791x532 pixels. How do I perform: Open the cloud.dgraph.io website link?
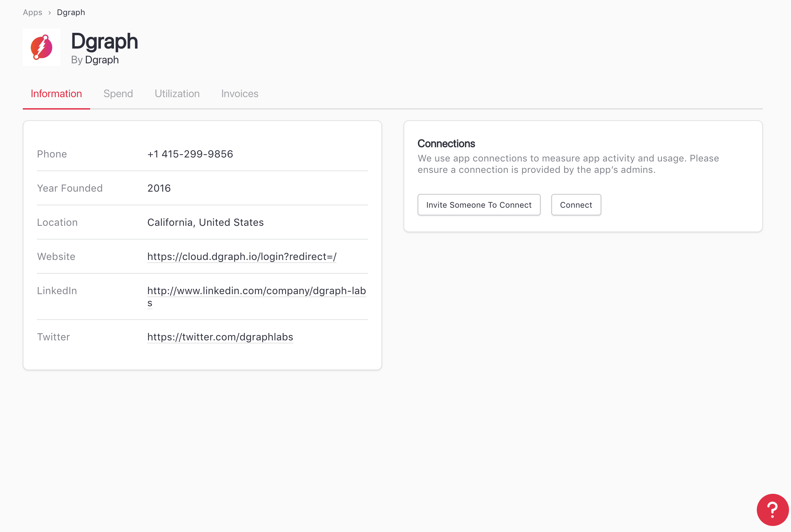pos(242,257)
